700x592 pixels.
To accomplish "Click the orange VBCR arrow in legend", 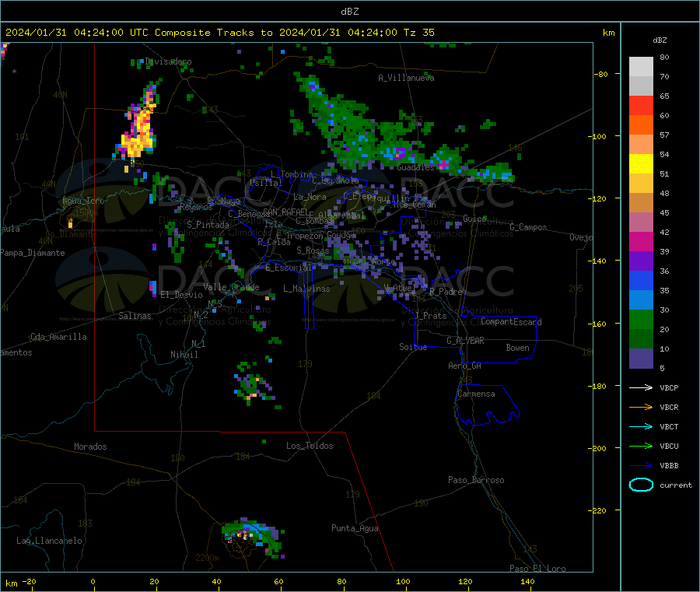I will coord(641,407).
